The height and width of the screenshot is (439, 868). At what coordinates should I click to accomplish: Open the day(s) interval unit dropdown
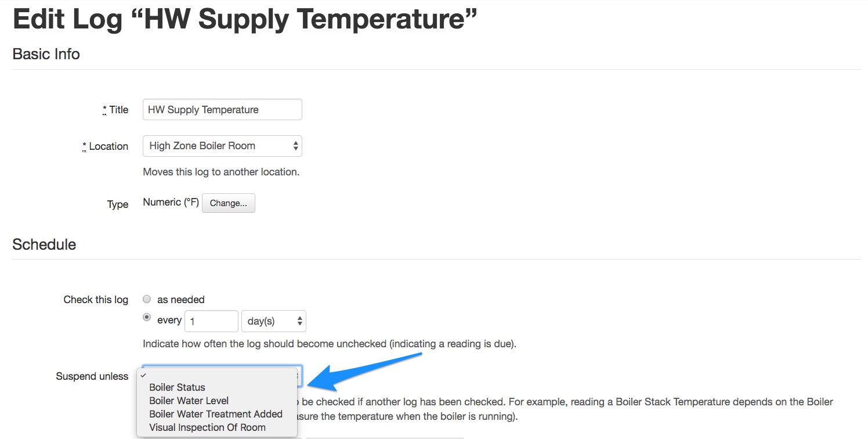coord(273,321)
